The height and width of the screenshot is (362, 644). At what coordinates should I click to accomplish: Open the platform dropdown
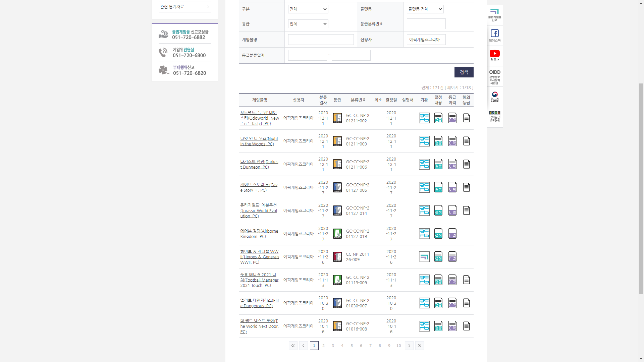point(425,9)
